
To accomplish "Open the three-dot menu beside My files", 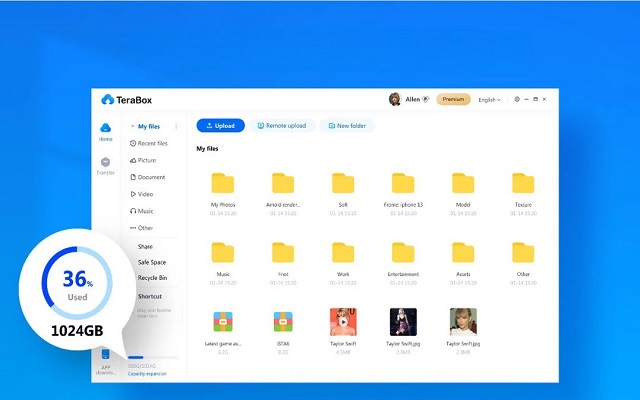I will click(x=176, y=127).
